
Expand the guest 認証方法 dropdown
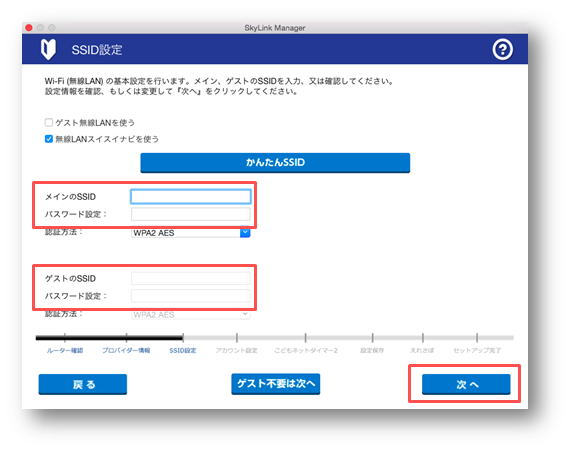click(x=190, y=315)
